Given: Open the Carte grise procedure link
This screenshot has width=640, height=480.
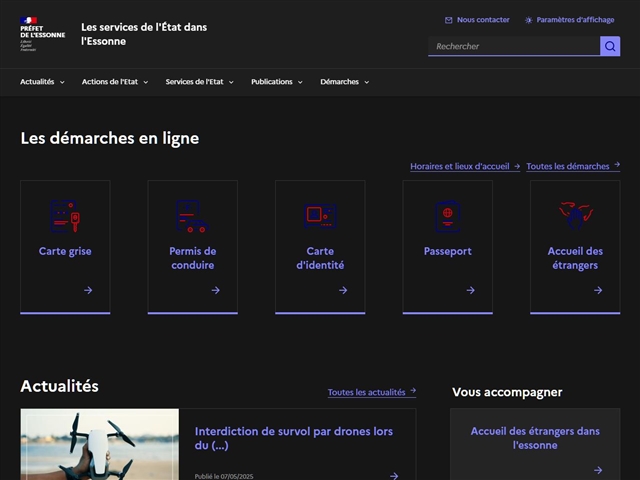Looking at the screenshot, I should (65, 251).
